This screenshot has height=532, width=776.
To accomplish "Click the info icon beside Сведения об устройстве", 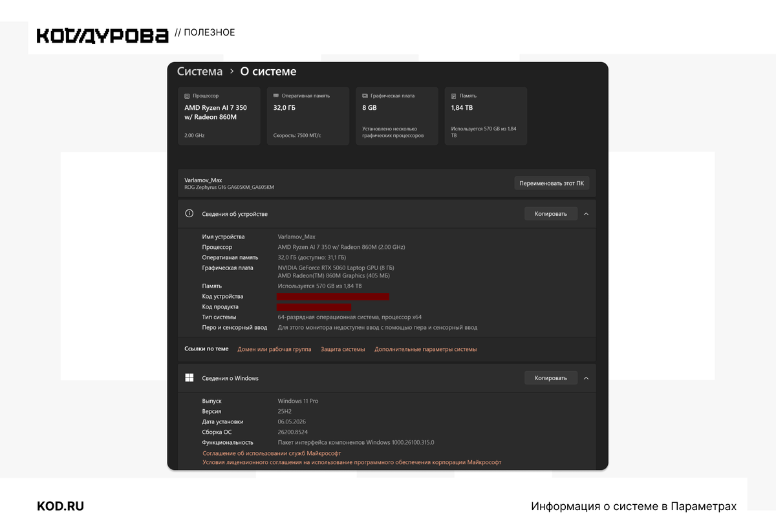I will coord(189,213).
